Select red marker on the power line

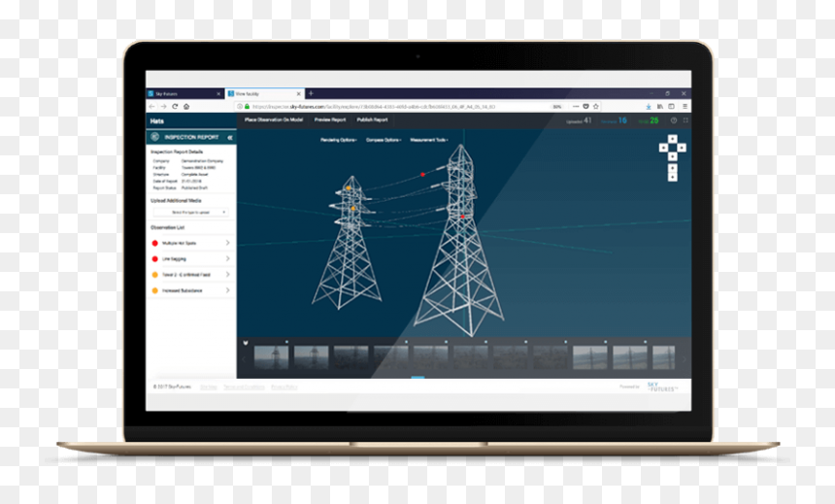[x=422, y=174]
